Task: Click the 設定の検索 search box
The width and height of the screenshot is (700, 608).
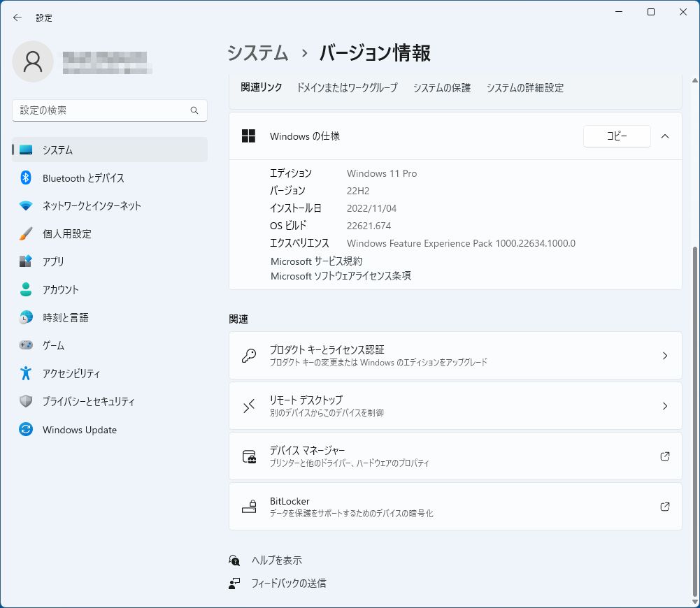Action: [101, 110]
